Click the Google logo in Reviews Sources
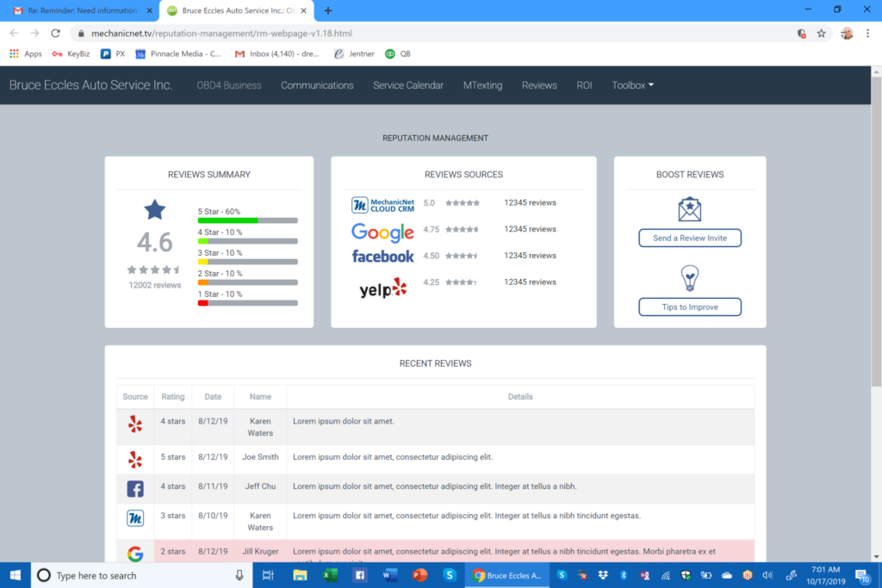Screen dimensions: 882x588 382,232
